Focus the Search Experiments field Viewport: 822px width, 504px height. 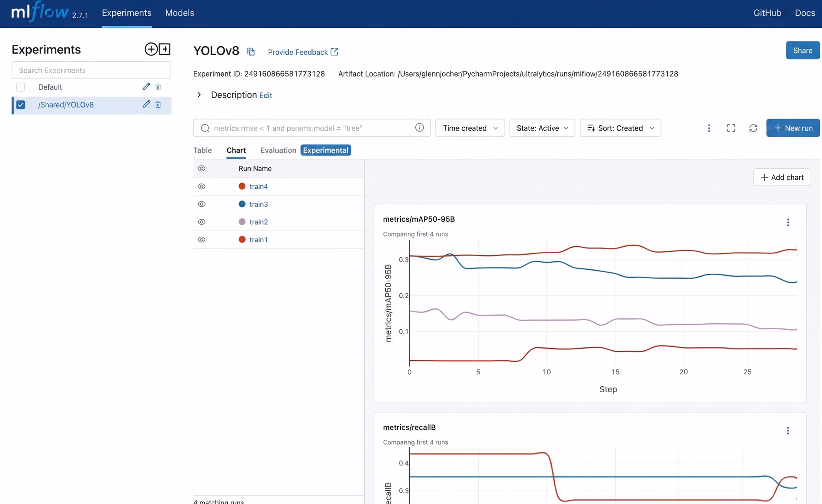pos(91,70)
